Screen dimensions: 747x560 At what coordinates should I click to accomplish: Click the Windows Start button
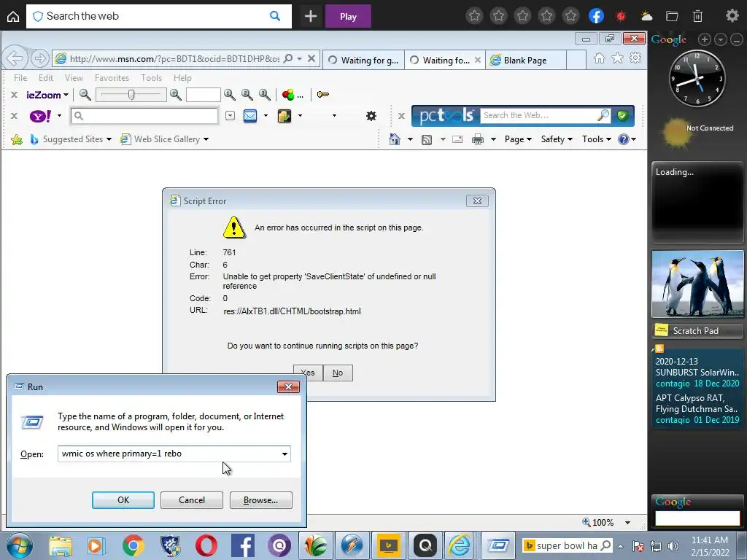coord(19,545)
